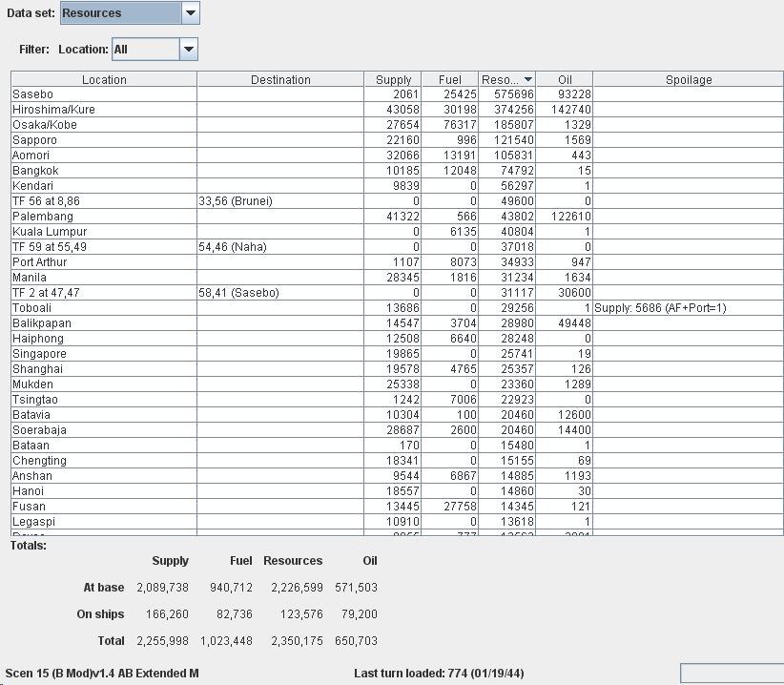784x685 pixels.
Task: Open the Data set dropdown arrow
Action: 191,13
